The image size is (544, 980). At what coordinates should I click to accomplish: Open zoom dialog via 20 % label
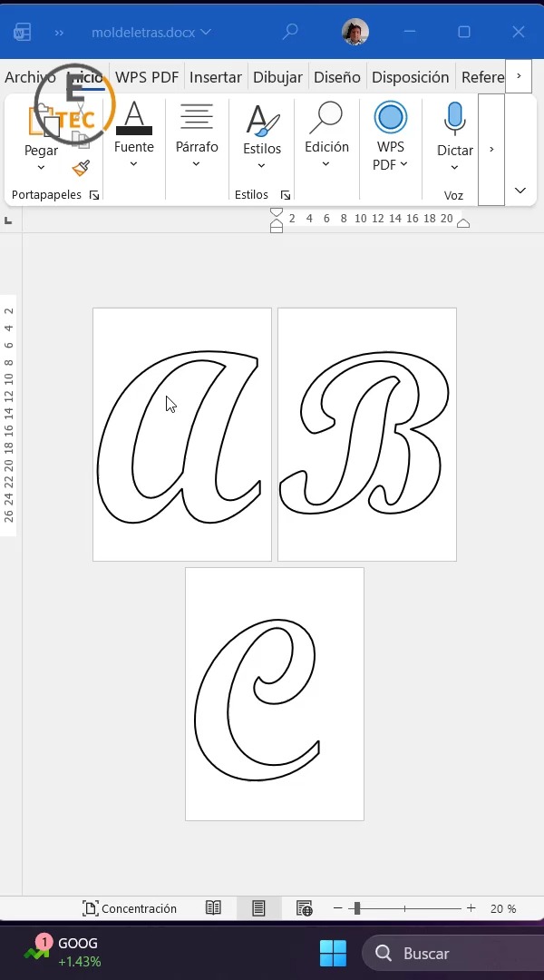coord(503,908)
